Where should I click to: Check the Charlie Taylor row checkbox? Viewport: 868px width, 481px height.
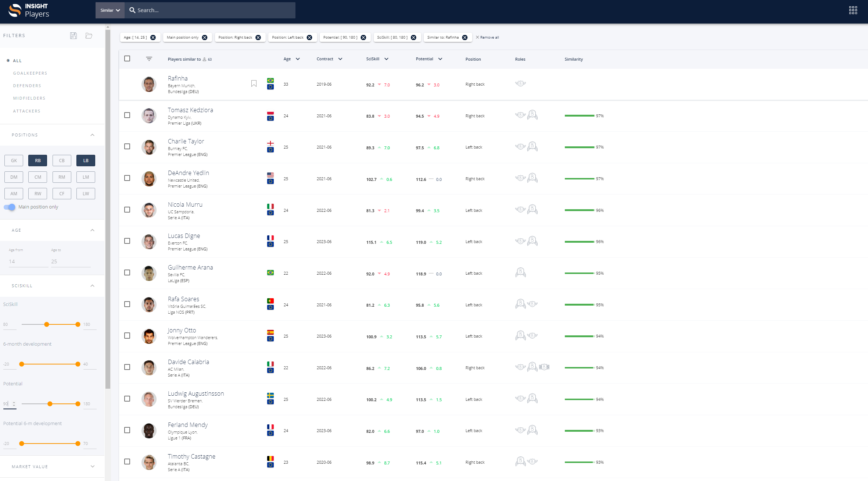click(x=127, y=146)
